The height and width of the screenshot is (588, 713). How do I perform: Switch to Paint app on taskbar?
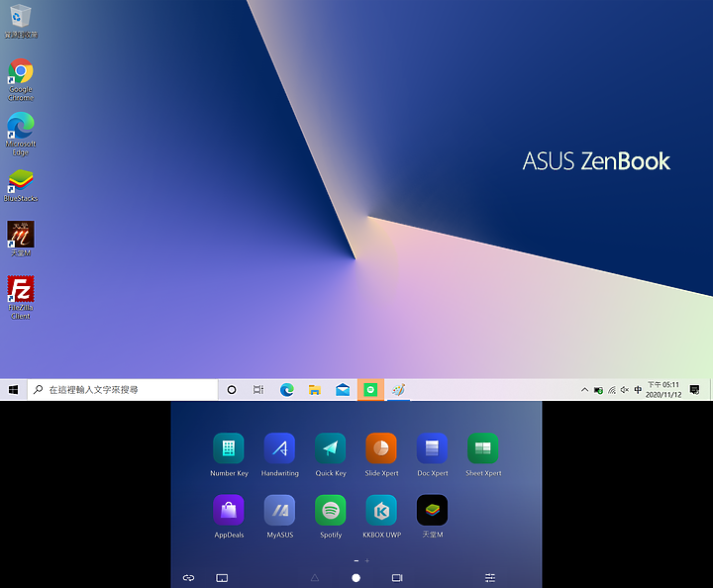[398, 390]
